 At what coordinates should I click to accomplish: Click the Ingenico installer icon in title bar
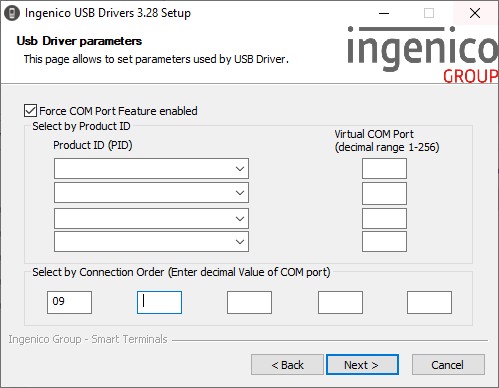[x=12, y=13]
